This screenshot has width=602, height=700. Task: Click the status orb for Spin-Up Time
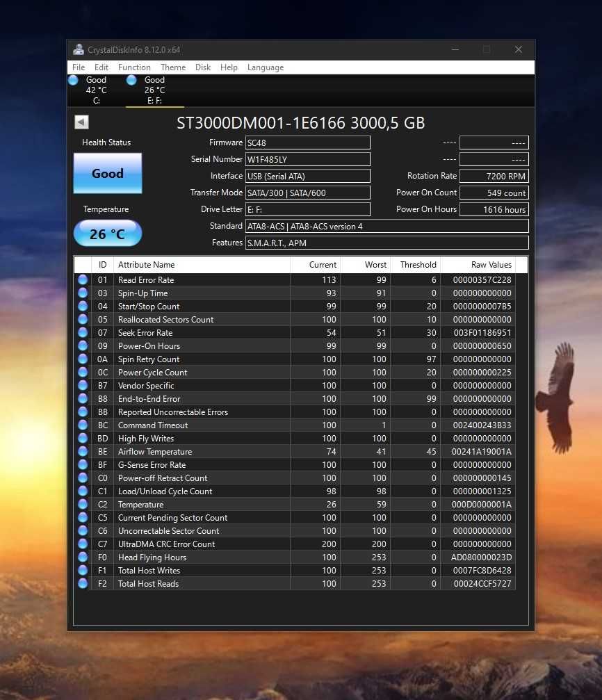[x=83, y=293]
